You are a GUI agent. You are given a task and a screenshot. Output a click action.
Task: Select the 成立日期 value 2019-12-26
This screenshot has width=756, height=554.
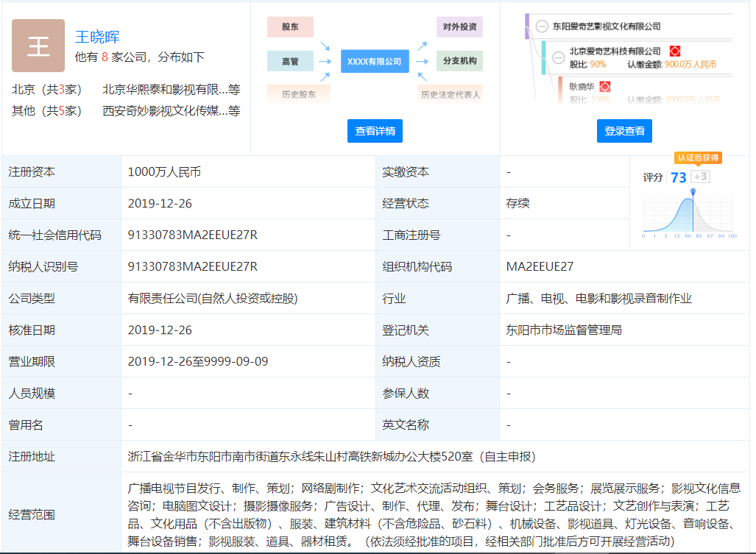[x=160, y=204]
